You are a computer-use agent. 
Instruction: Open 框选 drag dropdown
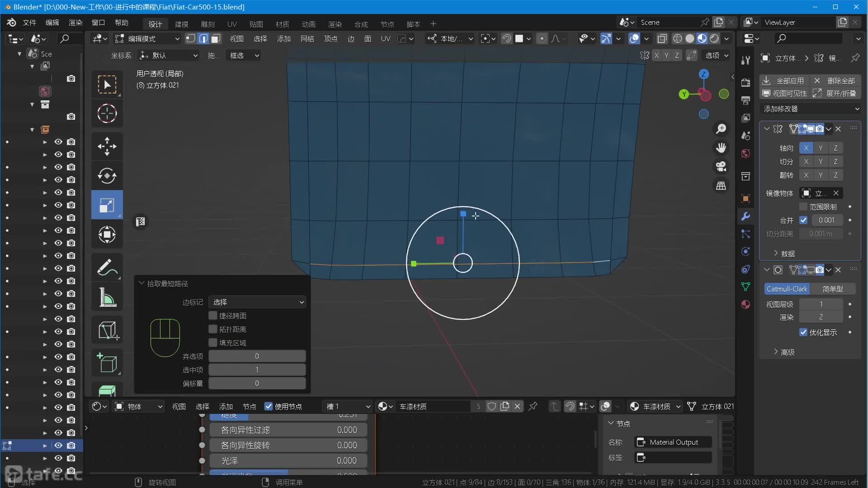click(x=243, y=55)
